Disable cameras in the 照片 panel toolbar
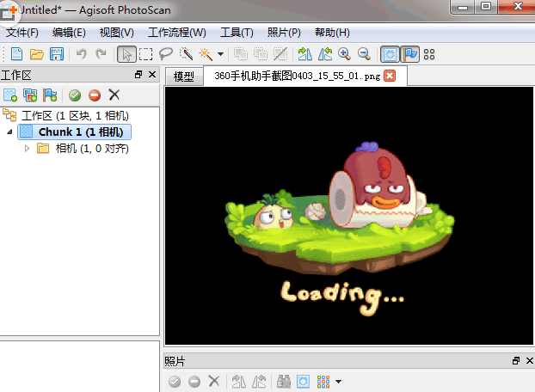The width and height of the screenshot is (535, 392). coord(194,382)
